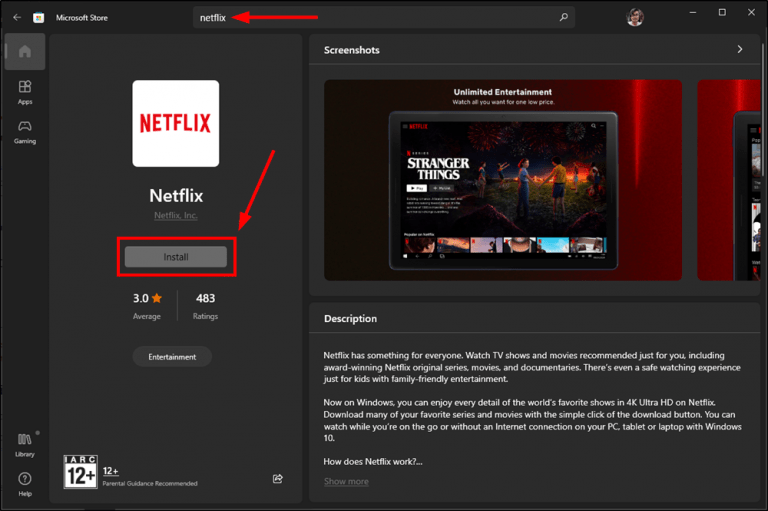Screen dimensions: 768x511
Task: Click the Description heading
Action: coord(350,318)
